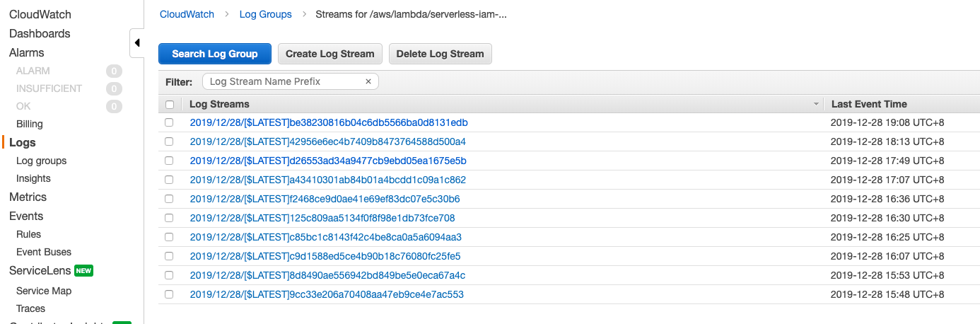Open Events in the sidebar
Screen dimensions: 980x324
pos(26,216)
